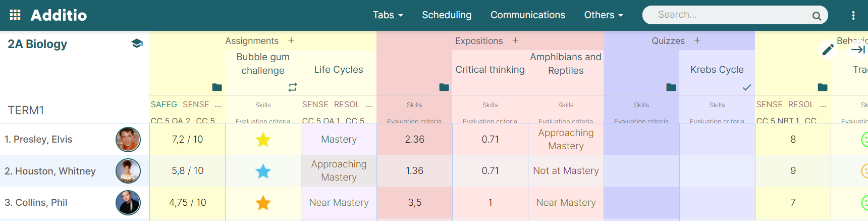Open Presley's Amphibians Approaching Mastery cell
Image resolution: width=868 pixels, height=221 pixels.
click(x=566, y=140)
